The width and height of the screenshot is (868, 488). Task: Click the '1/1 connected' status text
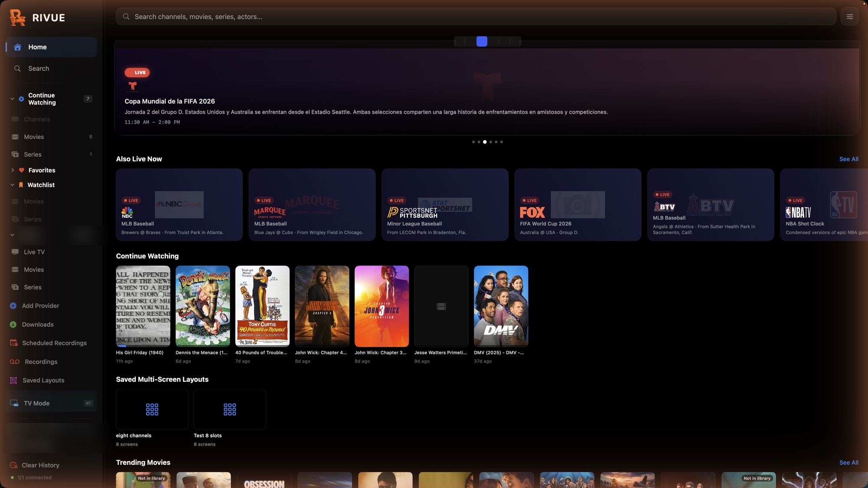pyautogui.click(x=35, y=478)
